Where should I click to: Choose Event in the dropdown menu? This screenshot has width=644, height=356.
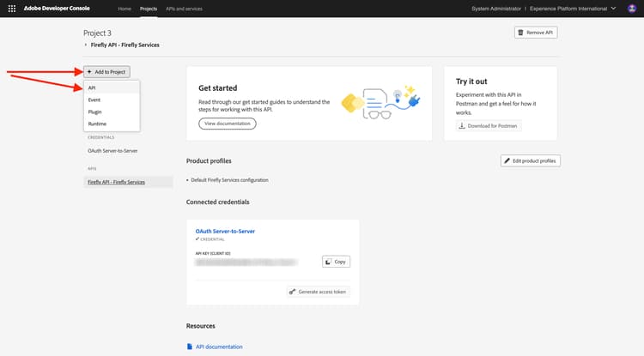[x=94, y=100]
